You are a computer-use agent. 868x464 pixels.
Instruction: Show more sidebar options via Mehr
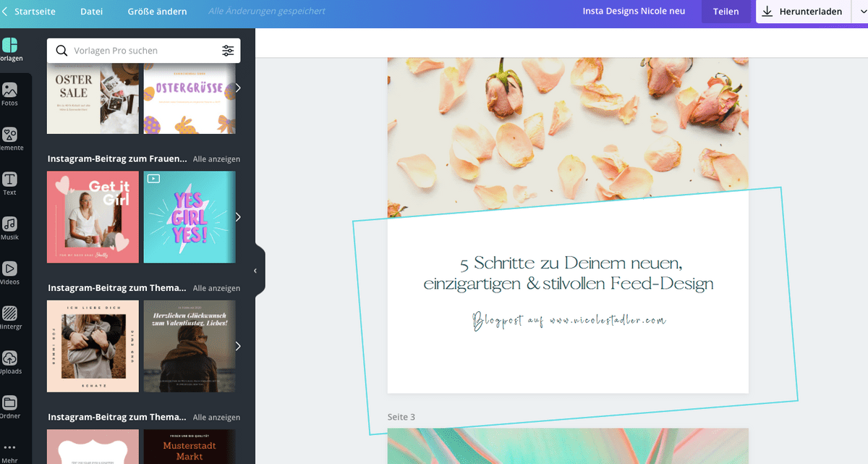10,452
